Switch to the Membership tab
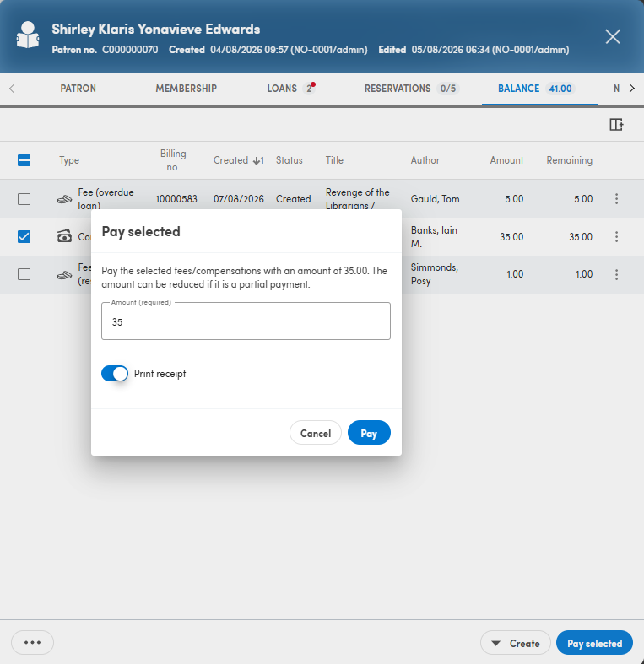 point(186,89)
